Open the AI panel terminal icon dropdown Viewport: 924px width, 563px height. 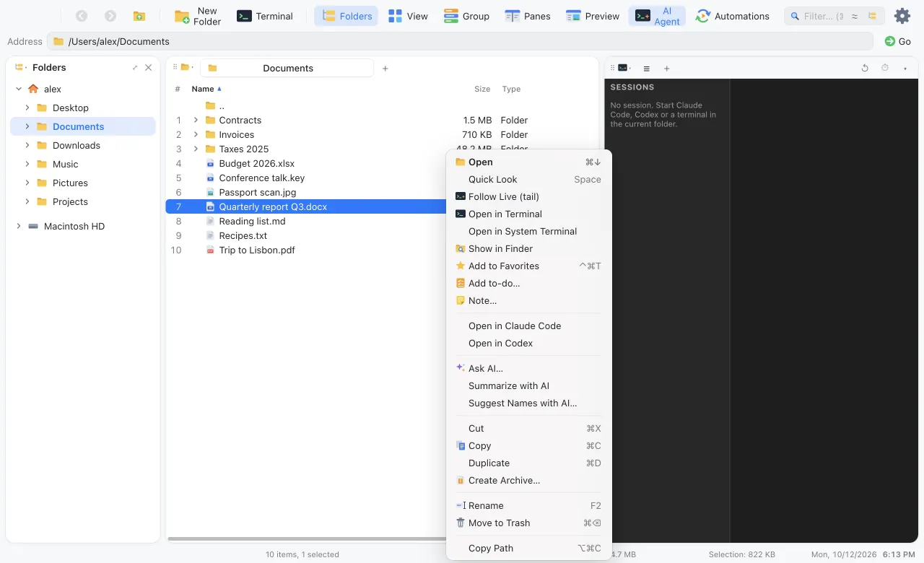pyautogui.click(x=624, y=68)
